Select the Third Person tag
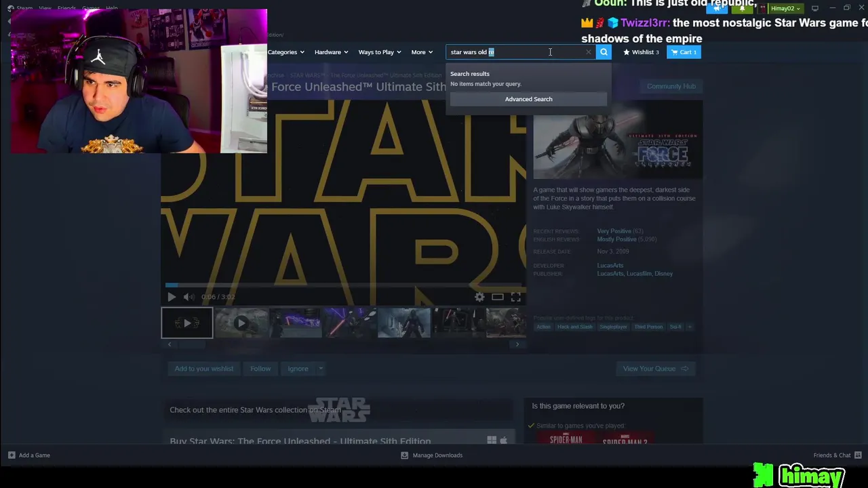The width and height of the screenshot is (868, 488). pos(648,327)
